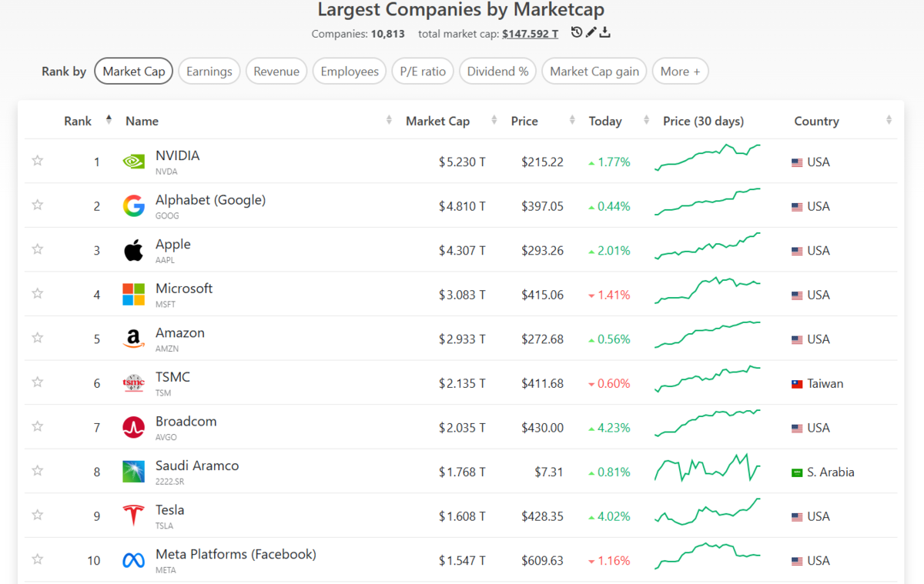The image size is (924, 584).
Task: Sort the table by Today column
Action: pos(605,121)
